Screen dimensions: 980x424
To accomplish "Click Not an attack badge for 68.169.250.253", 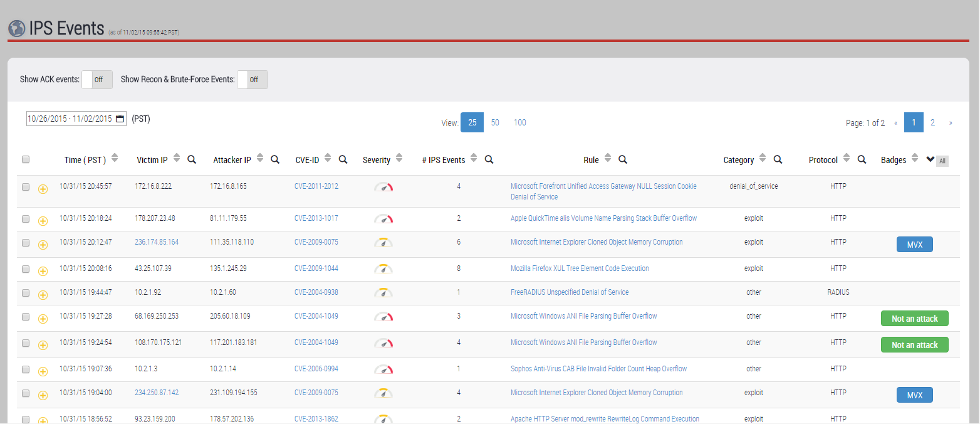I will coord(915,319).
